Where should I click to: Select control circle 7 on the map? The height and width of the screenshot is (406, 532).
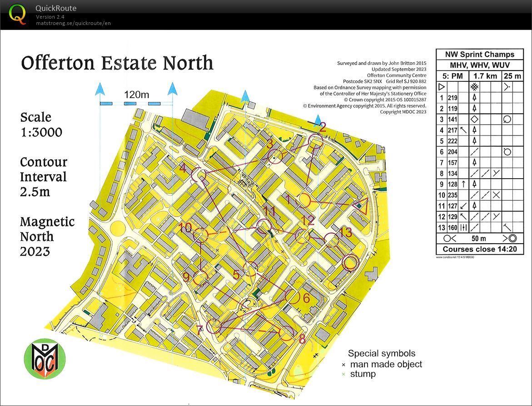[x=214, y=326]
